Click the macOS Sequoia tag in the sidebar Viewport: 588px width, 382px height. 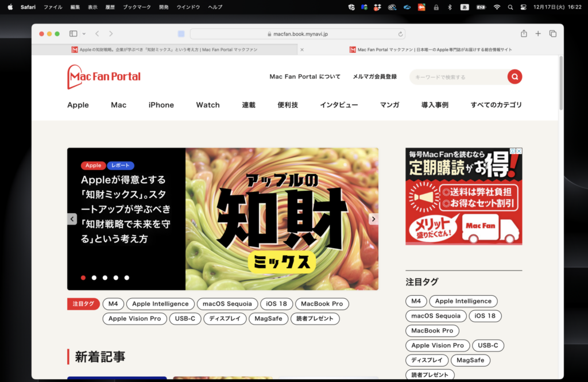pos(436,316)
